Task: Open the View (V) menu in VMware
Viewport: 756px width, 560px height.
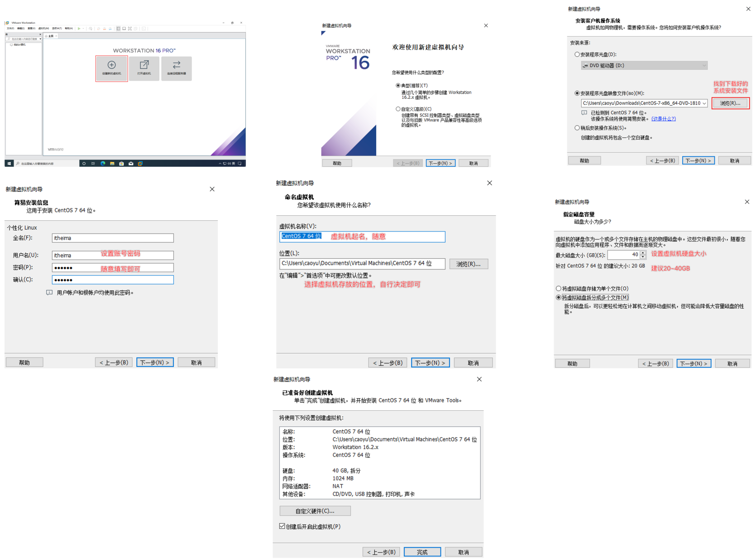Action: [x=32, y=28]
